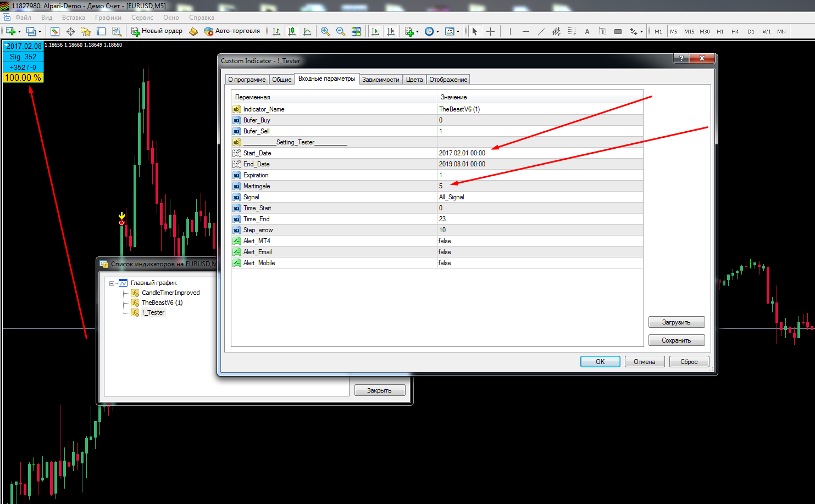Select the Start_Date value 2017.02.01 00:00
The image size is (815, 504).
pyautogui.click(x=462, y=153)
